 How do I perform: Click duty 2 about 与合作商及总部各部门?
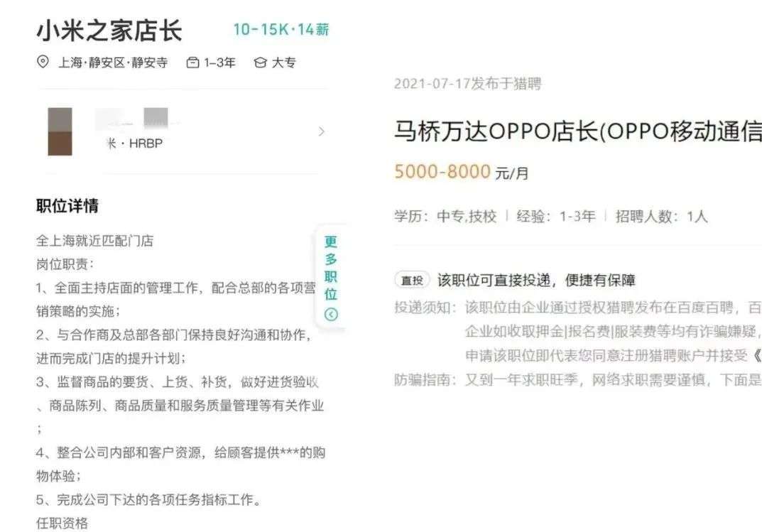pyautogui.click(x=173, y=347)
